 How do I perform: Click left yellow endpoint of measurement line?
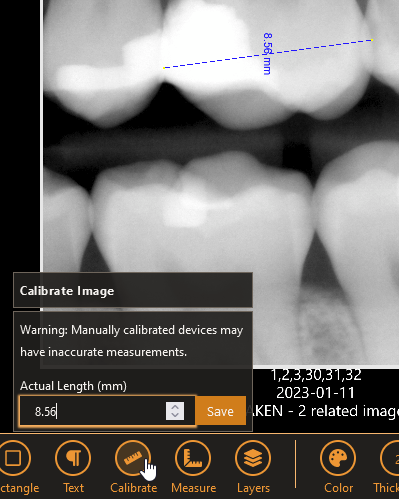[x=164, y=68]
